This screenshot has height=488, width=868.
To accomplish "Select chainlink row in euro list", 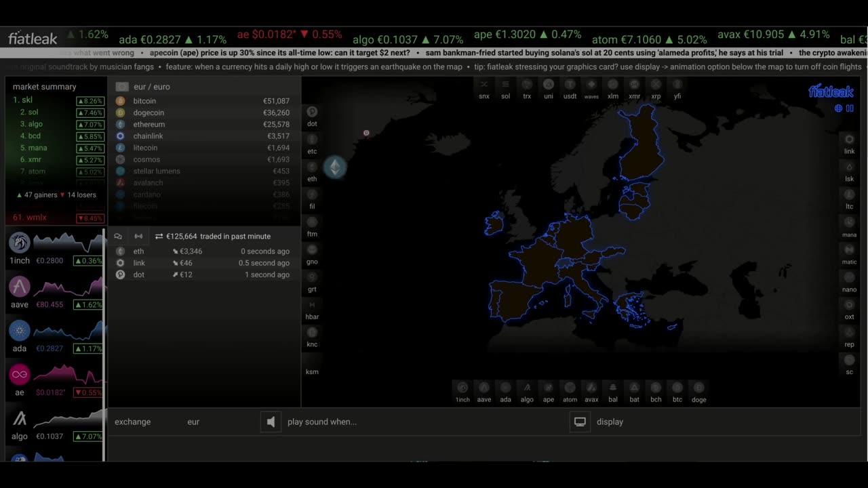I will 203,136.
